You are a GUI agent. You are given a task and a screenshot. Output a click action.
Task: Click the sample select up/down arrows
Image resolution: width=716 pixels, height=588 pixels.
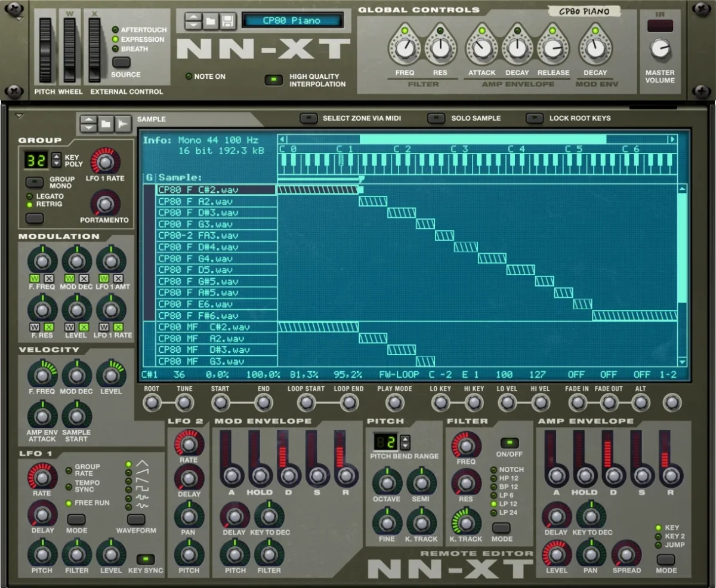click(88, 124)
